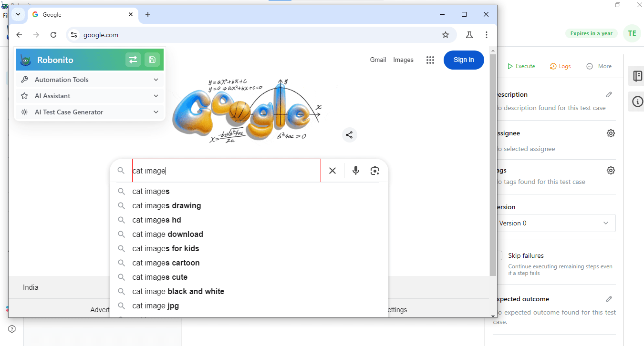644x346 pixels.
Task: Bookmark this page with the star icon
Action: tap(446, 35)
